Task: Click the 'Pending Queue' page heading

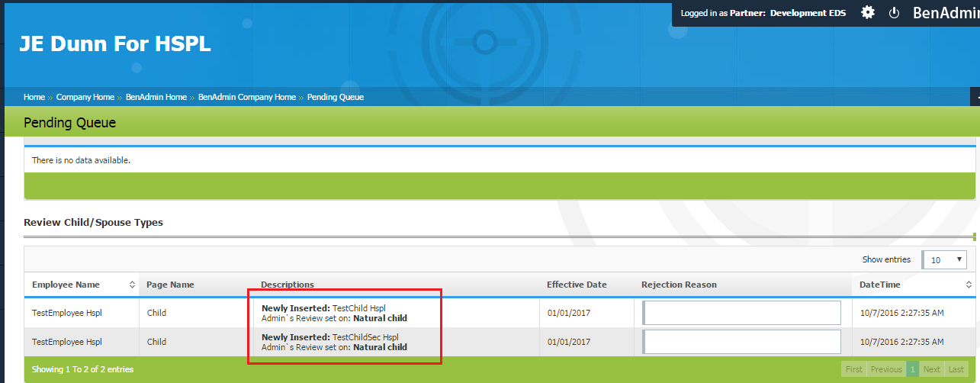Action: [69, 122]
